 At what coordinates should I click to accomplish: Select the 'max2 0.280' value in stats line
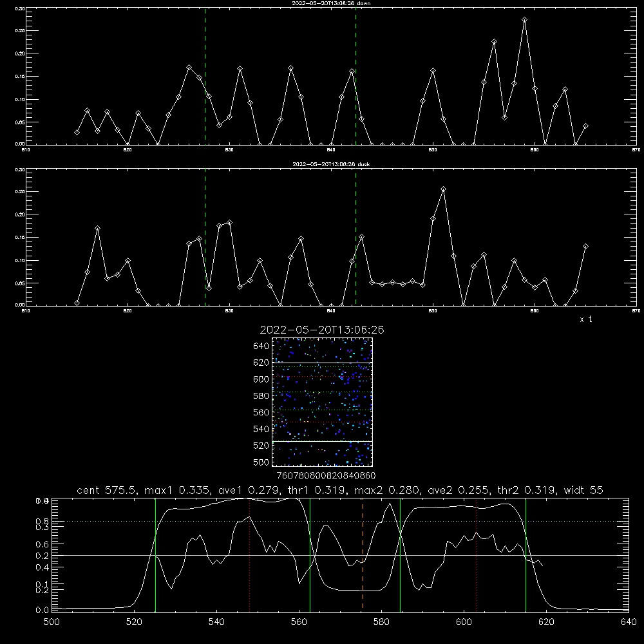pos(388,490)
